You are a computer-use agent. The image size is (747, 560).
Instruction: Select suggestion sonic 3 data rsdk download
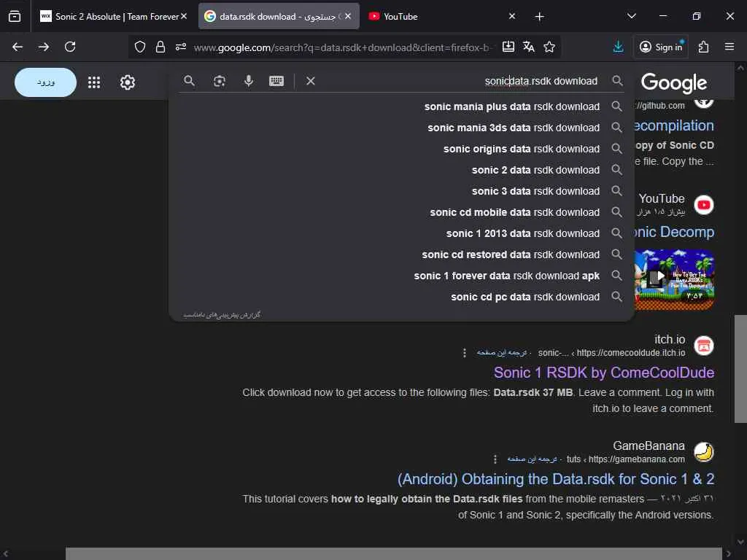click(x=400, y=191)
